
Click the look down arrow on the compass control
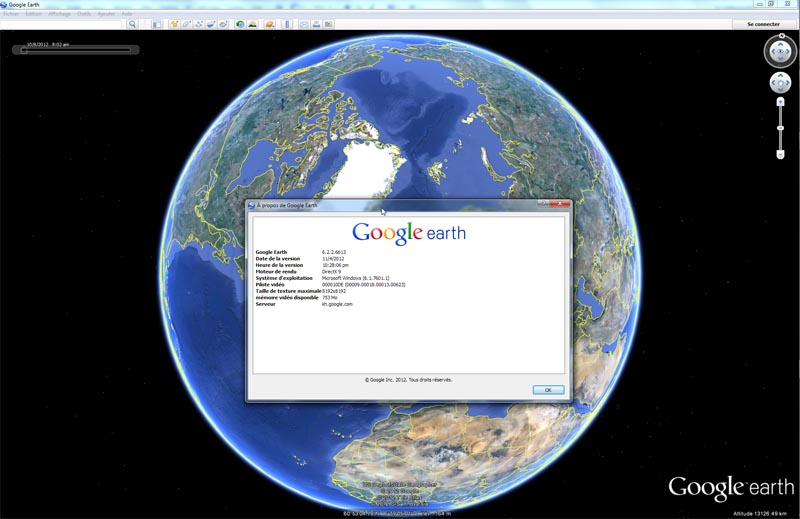[780, 59]
